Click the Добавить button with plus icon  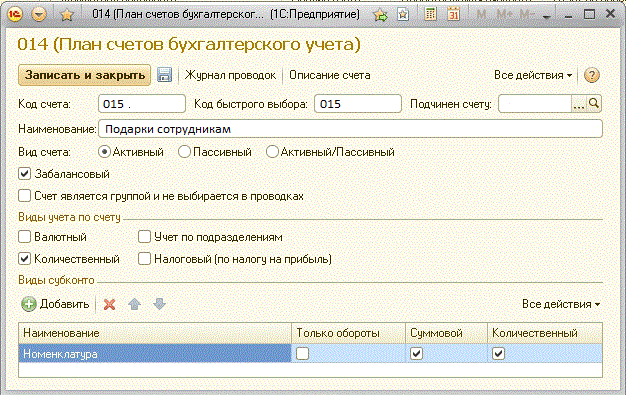coord(55,304)
